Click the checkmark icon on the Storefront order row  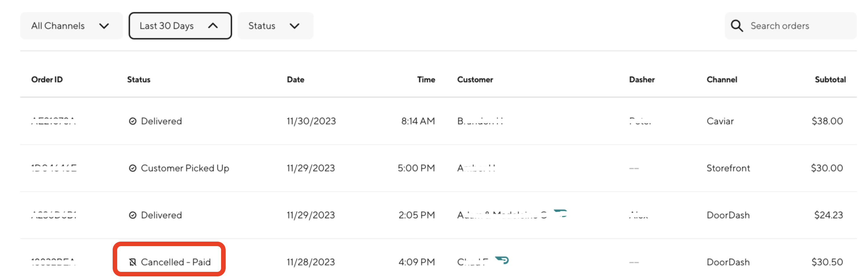[132, 167]
